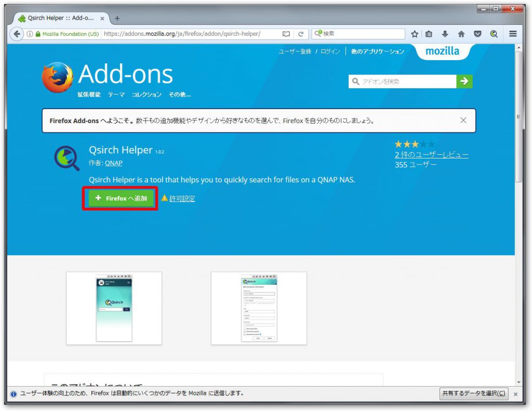
Task: Click the アドオンを検索 search field
Action: coord(403,82)
